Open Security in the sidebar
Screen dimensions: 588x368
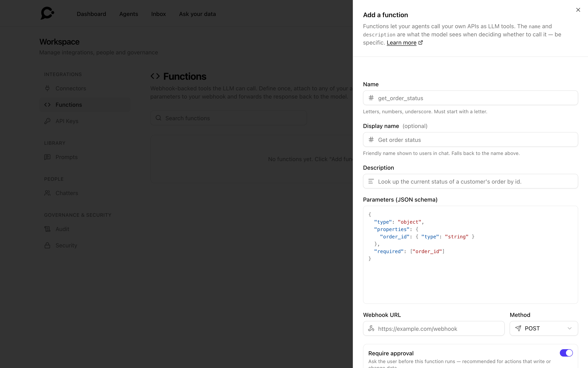point(85,245)
